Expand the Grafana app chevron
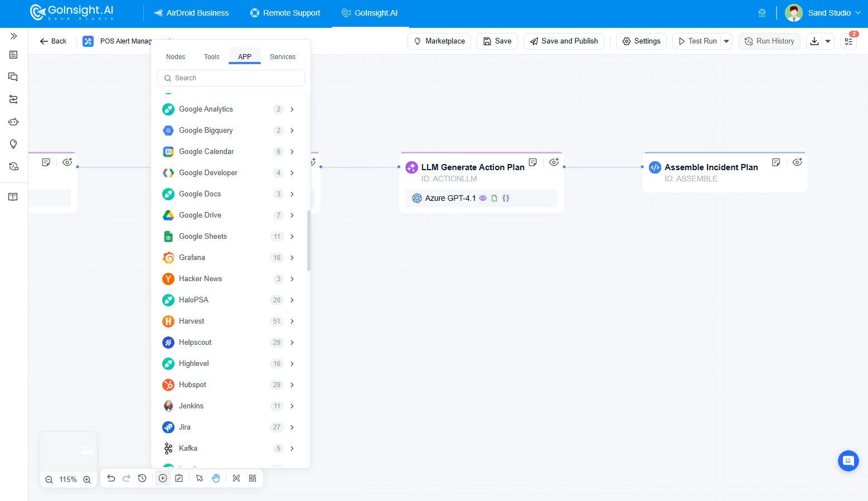This screenshot has height=501, width=868. tap(292, 258)
